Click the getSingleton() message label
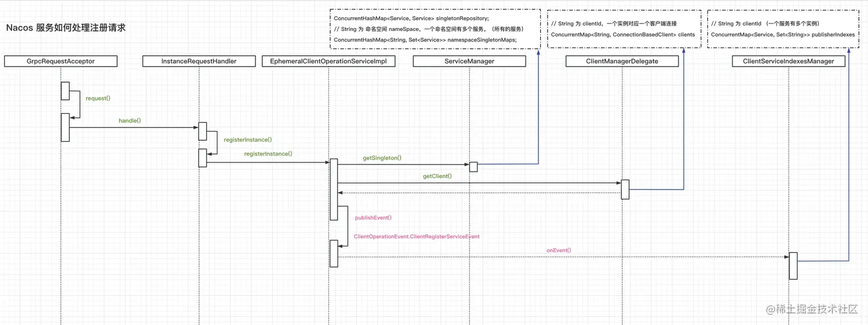This screenshot has height=325, width=868. point(382,157)
